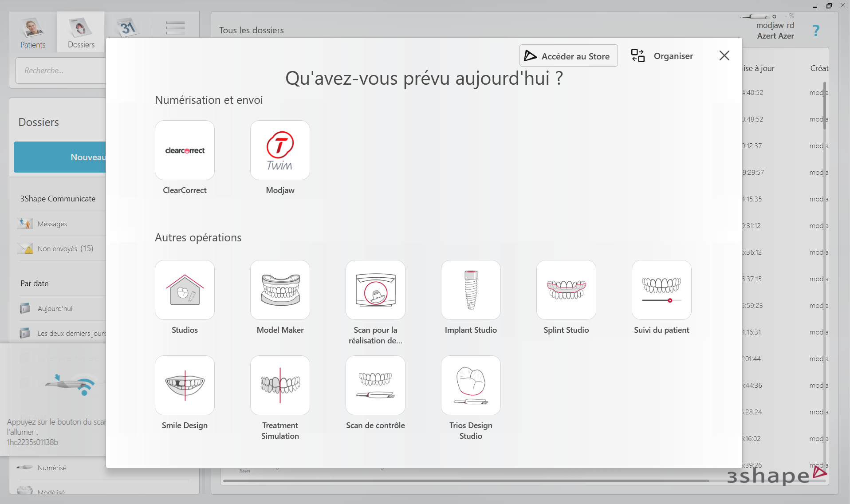Image resolution: width=850 pixels, height=504 pixels.
Task: Select Scan pour la réalisation tile
Action: tap(375, 290)
